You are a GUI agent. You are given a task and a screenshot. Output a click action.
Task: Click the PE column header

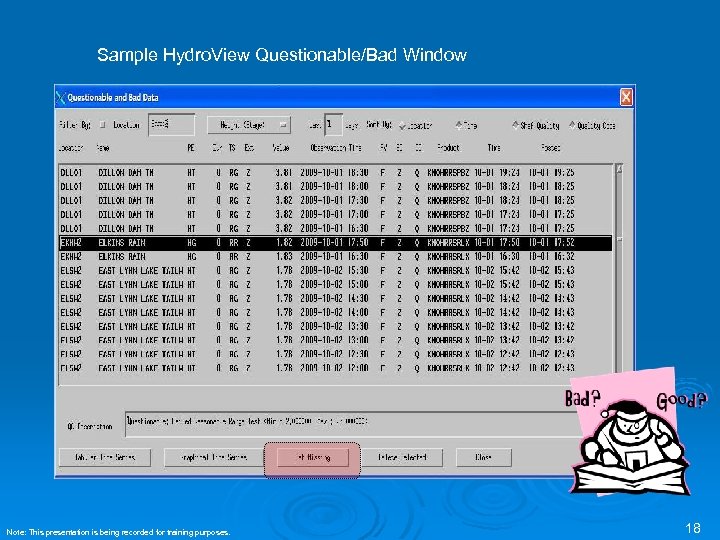point(191,148)
